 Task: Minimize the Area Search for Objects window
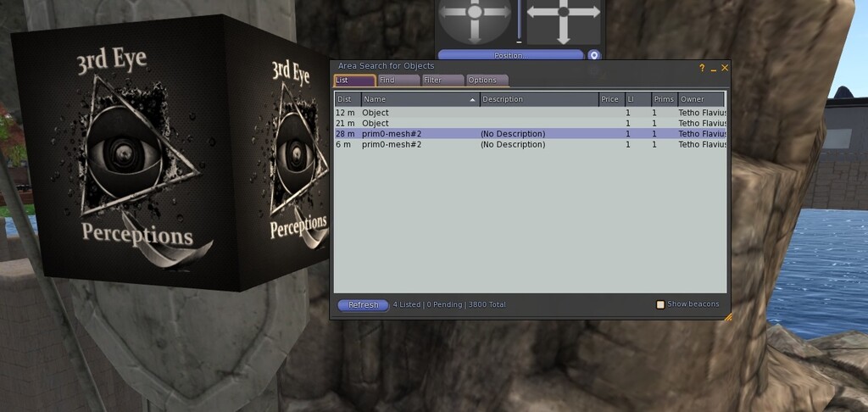click(713, 67)
